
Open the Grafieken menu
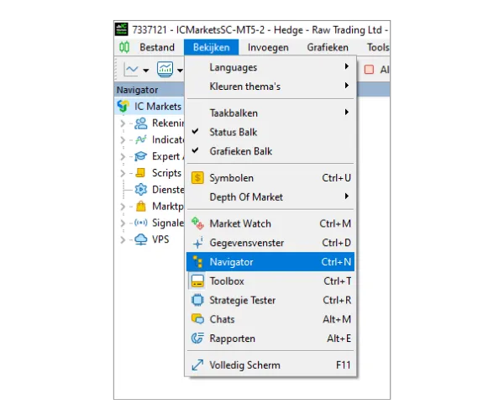[328, 48]
